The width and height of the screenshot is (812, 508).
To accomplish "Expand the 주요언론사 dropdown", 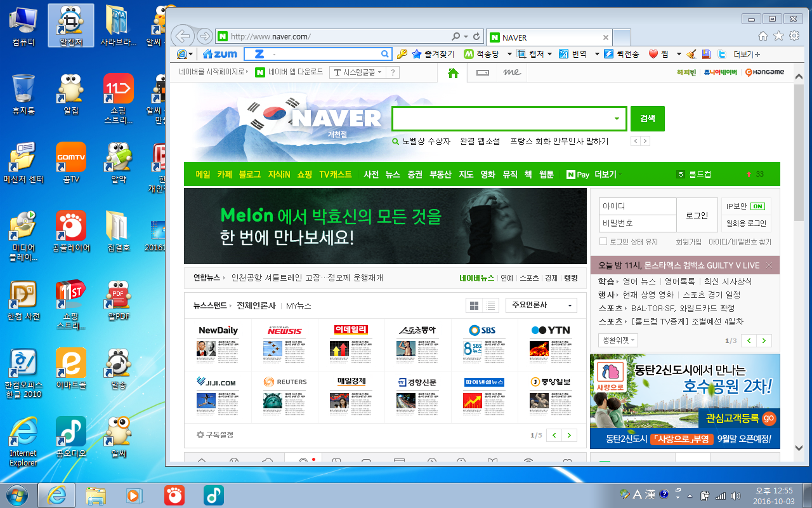I will coord(540,306).
